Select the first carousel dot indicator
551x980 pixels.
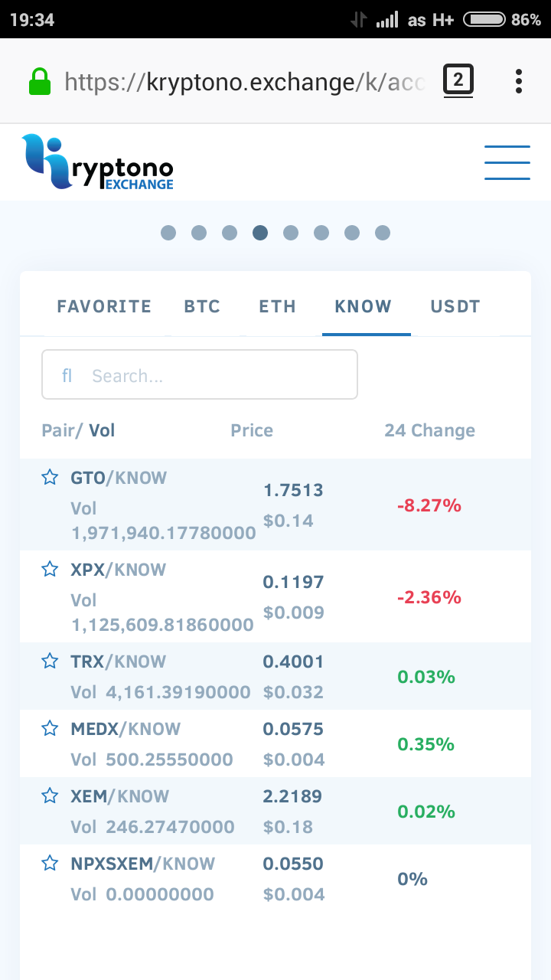coord(168,233)
